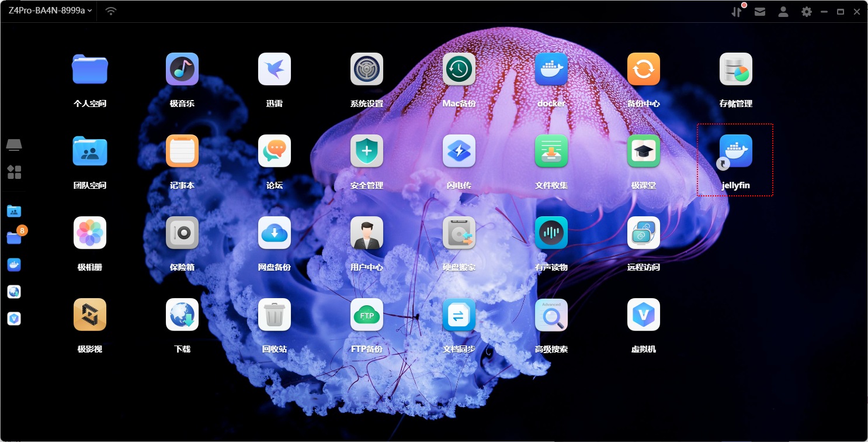The height and width of the screenshot is (442, 868).
Task: Open the 极影视 video app
Action: 90,315
